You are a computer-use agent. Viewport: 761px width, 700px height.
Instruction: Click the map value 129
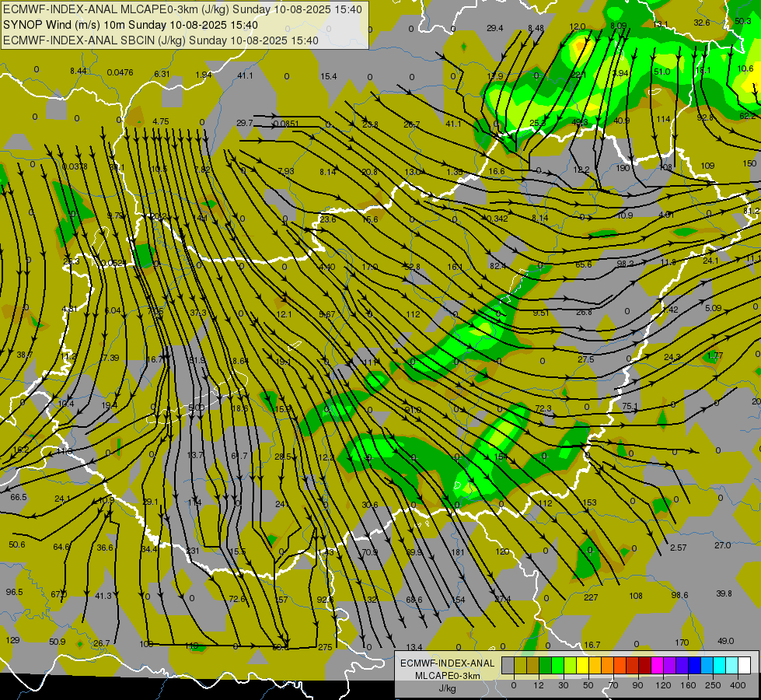pyautogui.click(x=12, y=640)
